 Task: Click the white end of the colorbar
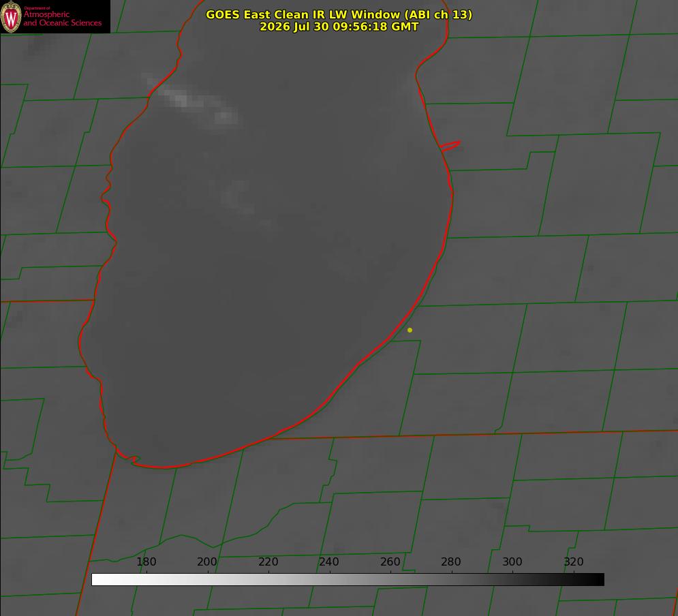click(x=97, y=580)
